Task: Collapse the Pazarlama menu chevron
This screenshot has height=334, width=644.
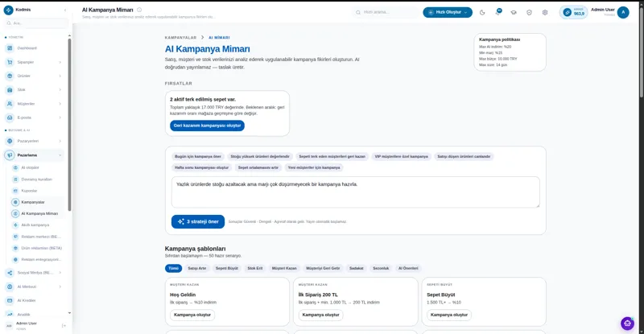Action: pos(60,155)
